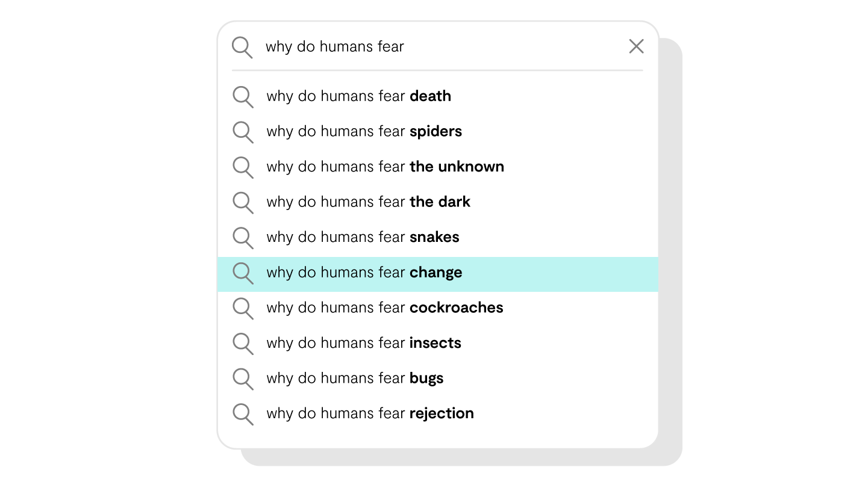868x482 pixels.
Task: Choose 'why do humans fear spiders' suggestion
Action: click(364, 132)
